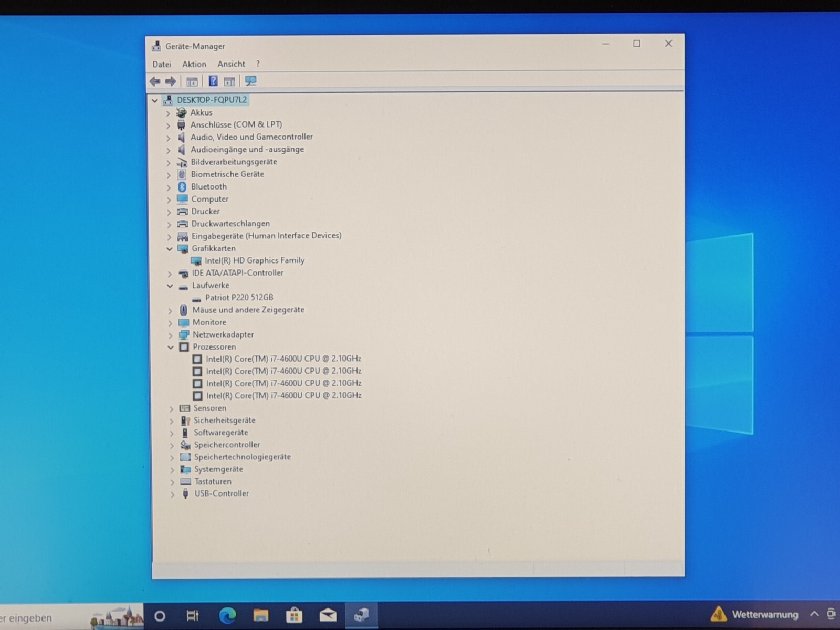The height and width of the screenshot is (630, 840).
Task: Click the Forward arrow toolbar icon
Action: coord(171,81)
